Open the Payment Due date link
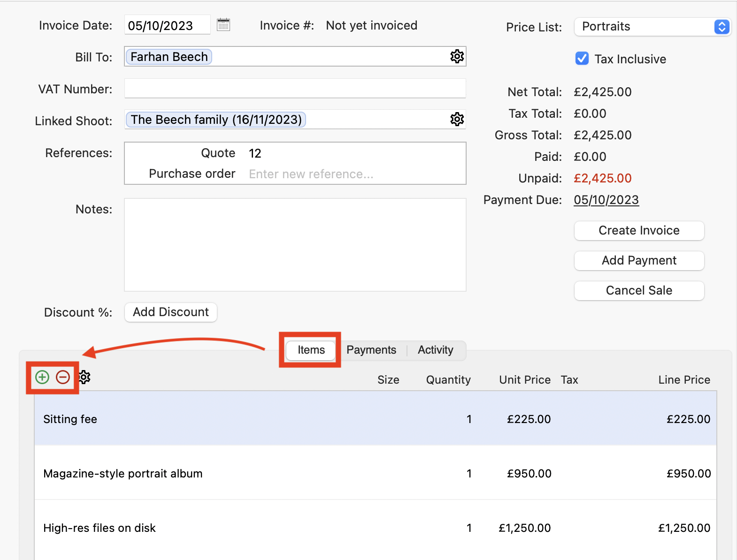This screenshot has width=737, height=560. (x=606, y=200)
